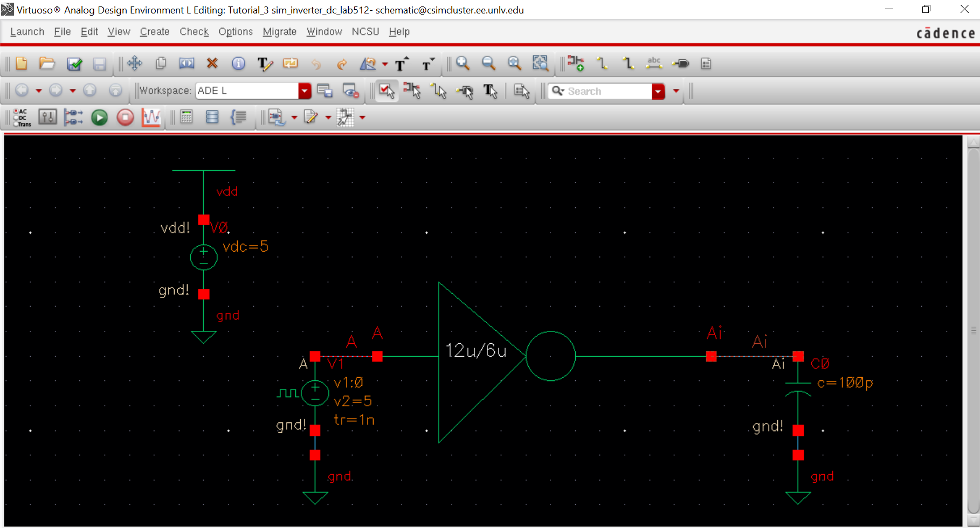Click the green Netlist and Run button
This screenshot has height=528, width=980.
[99, 117]
